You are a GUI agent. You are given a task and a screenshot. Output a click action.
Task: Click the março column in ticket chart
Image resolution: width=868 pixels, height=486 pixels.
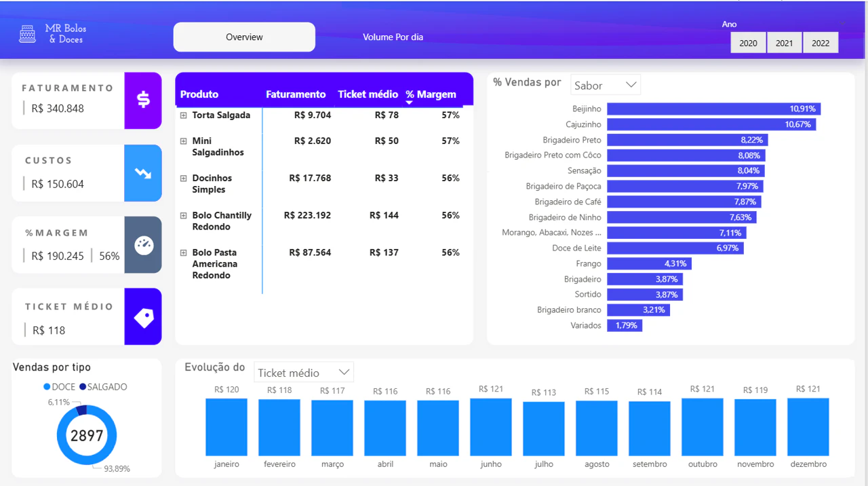point(332,428)
